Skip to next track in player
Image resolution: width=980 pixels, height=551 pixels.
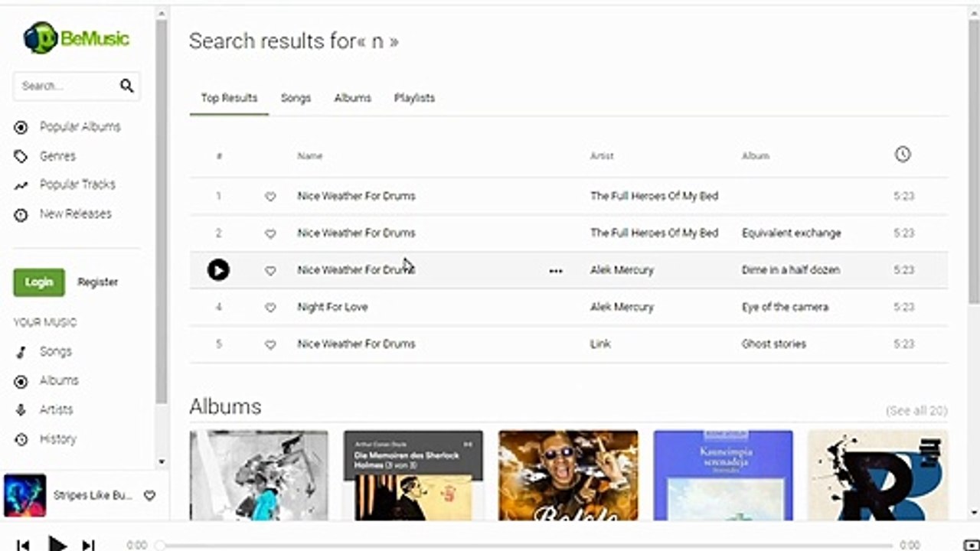coord(89,545)
